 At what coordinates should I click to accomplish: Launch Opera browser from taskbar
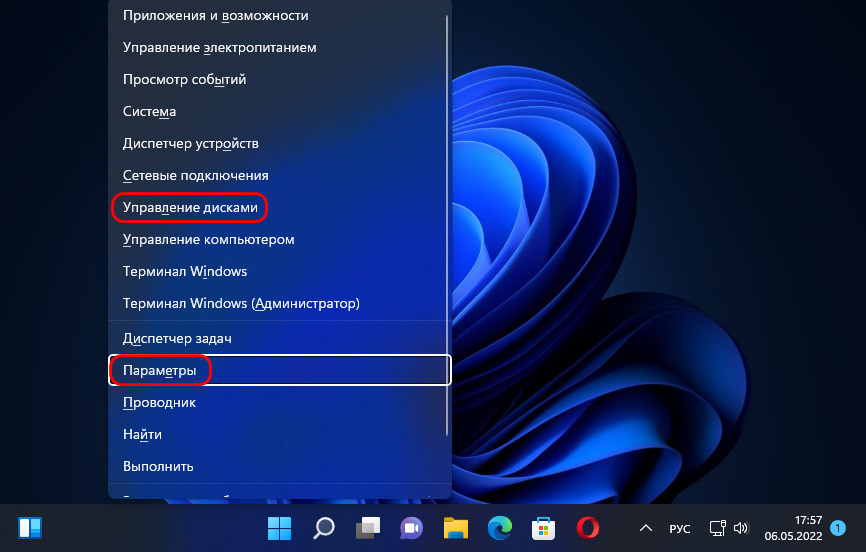pyautogui.click(x=588, y=527)
